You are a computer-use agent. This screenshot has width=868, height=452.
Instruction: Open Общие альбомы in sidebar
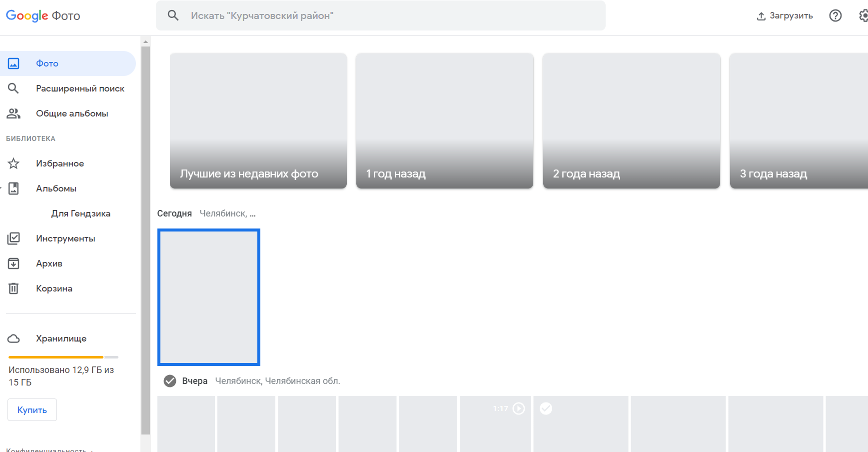coord(68,113)
